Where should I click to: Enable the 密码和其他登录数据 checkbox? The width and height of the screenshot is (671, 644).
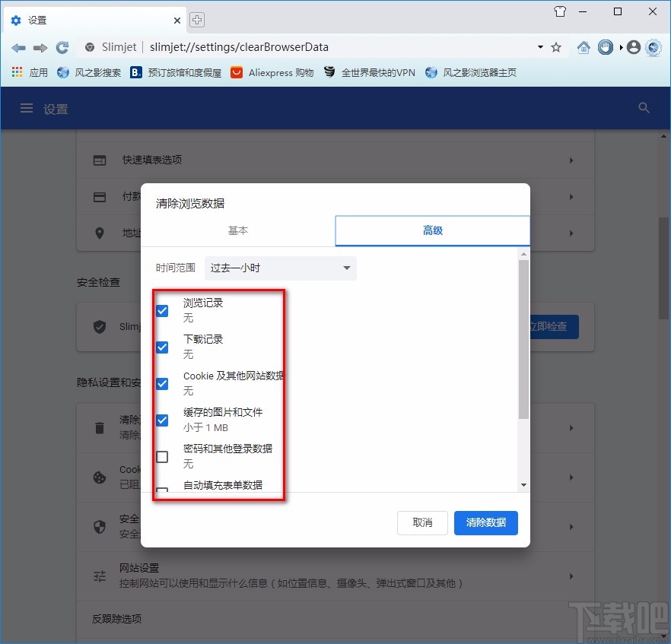tap(162, 457)
